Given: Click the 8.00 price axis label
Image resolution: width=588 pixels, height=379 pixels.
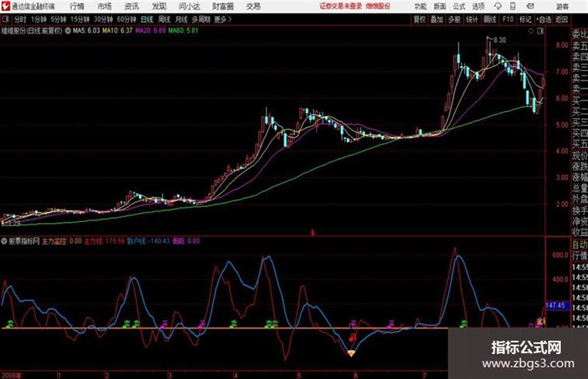Looking at the screenshot, I should [562, 45].
